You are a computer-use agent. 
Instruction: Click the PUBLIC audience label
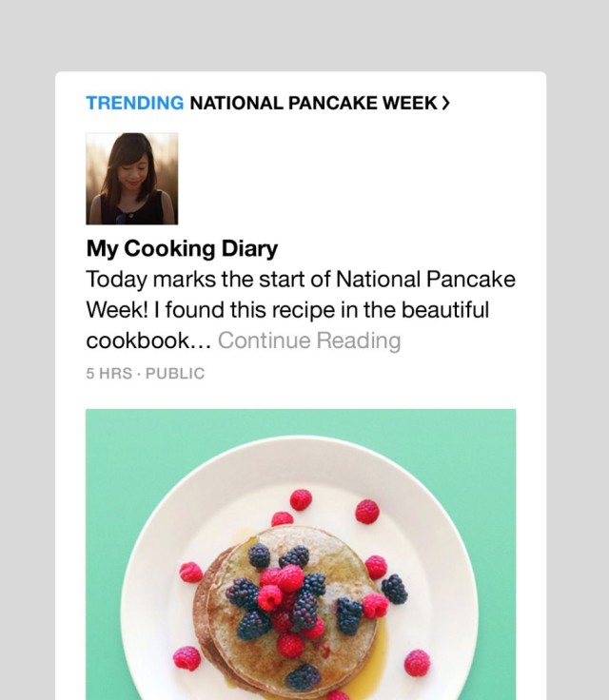(175, 374)
